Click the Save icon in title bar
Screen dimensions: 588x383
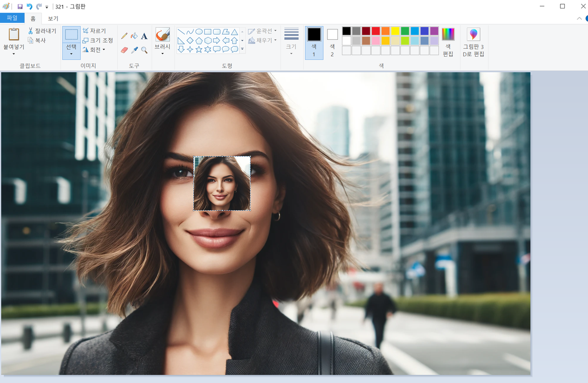(x=20, y=6)
